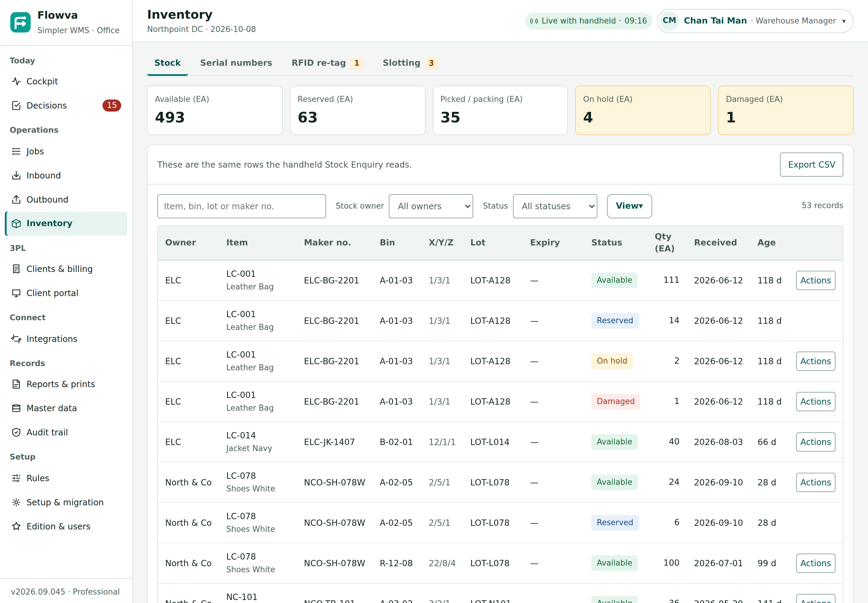Open the All statuses dropdown
The image size is (868, 603).
555,206
